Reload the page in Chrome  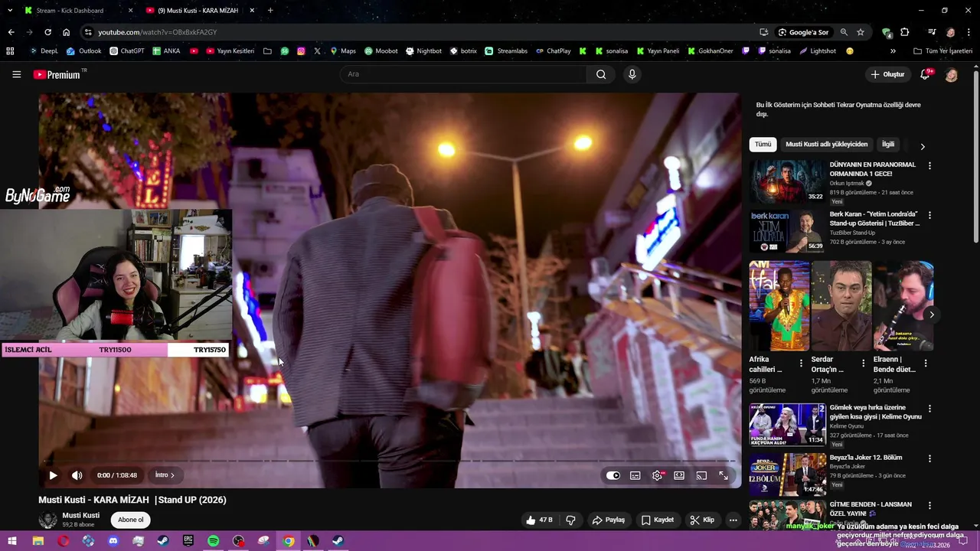[x=47, y=32]
